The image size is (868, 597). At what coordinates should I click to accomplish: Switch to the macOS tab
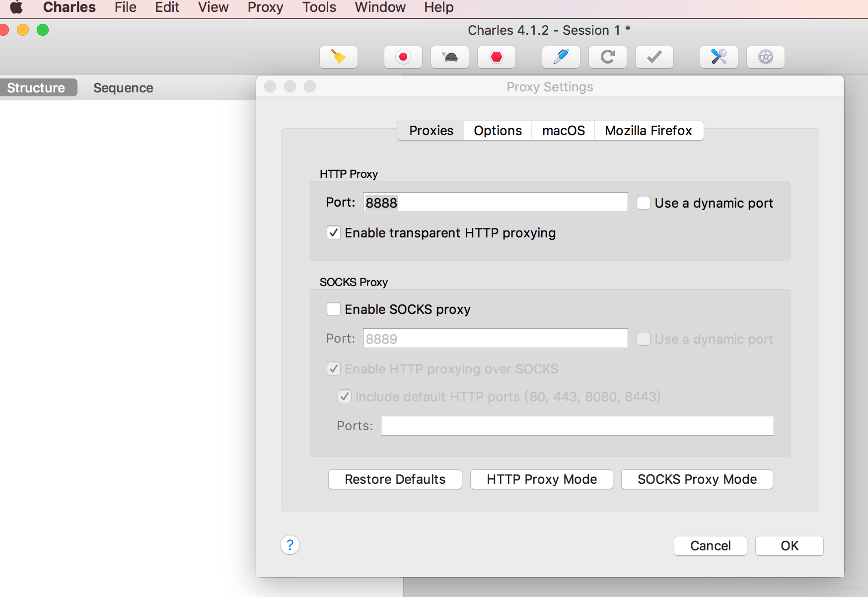tap(563, 131)
